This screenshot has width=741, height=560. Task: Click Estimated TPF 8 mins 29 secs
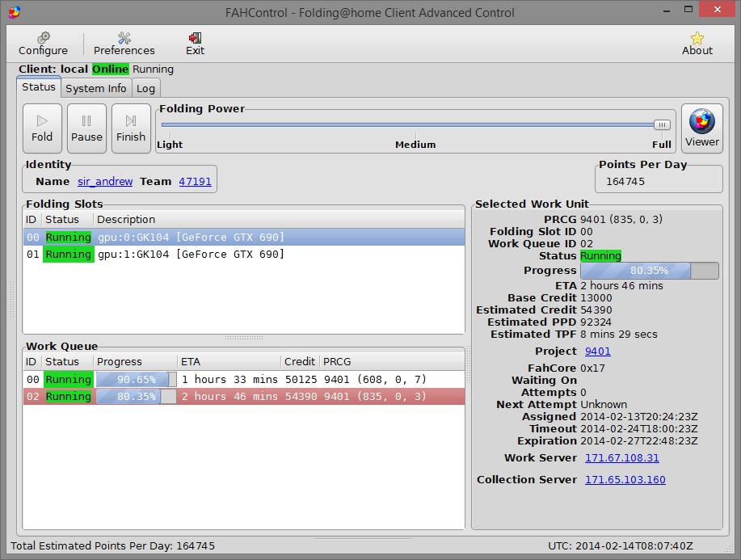pos(619,335)
